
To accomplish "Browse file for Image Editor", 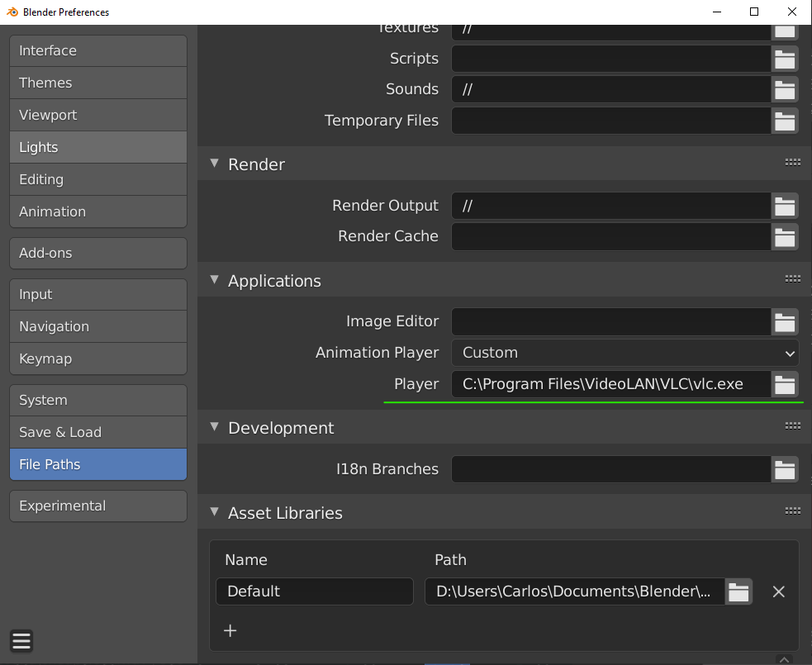I will [785, 321].
